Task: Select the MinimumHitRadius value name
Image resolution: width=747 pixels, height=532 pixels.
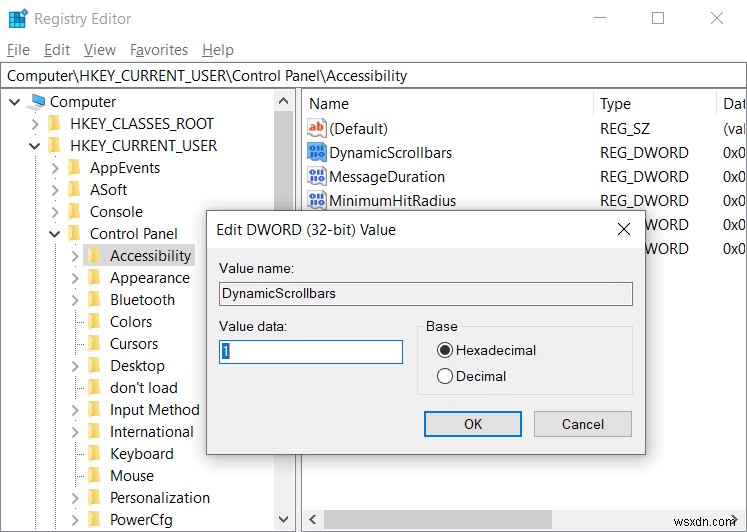Action: (x=393, y=201)
